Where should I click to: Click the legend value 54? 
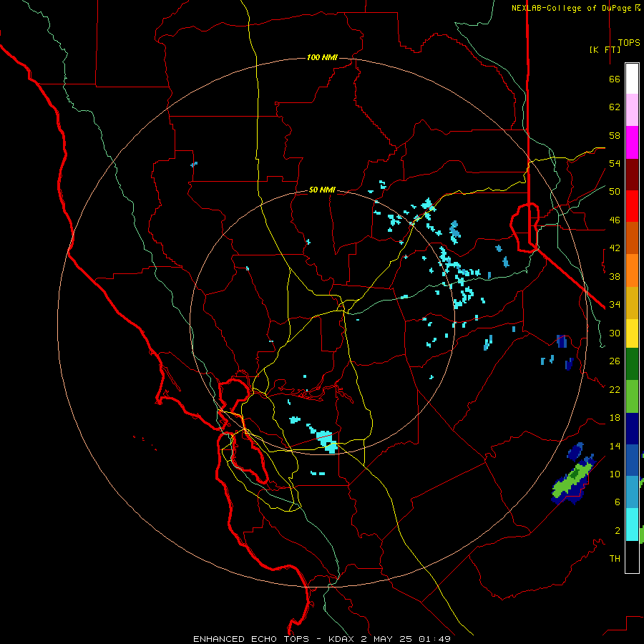pos(615,163)
